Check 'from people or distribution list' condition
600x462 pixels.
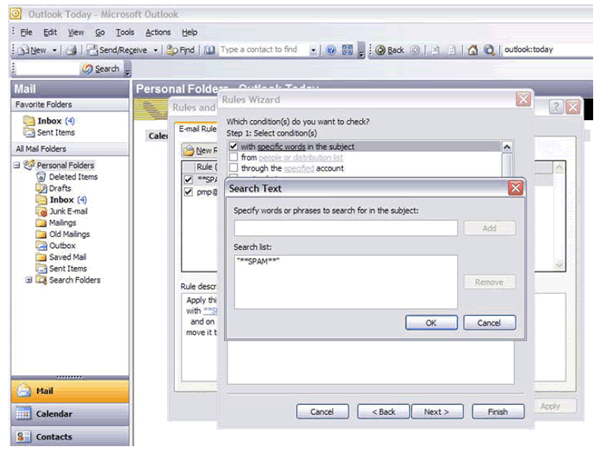pos(233,157)
